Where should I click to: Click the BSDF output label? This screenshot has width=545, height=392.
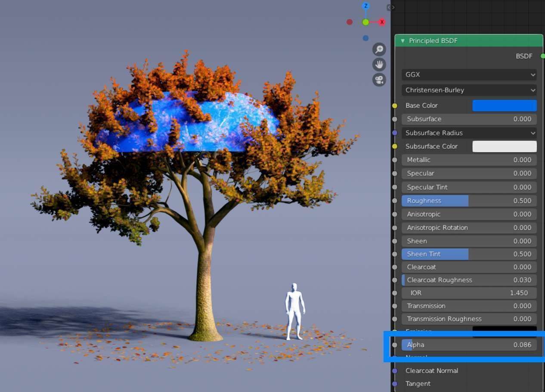(x=524, y=56)
